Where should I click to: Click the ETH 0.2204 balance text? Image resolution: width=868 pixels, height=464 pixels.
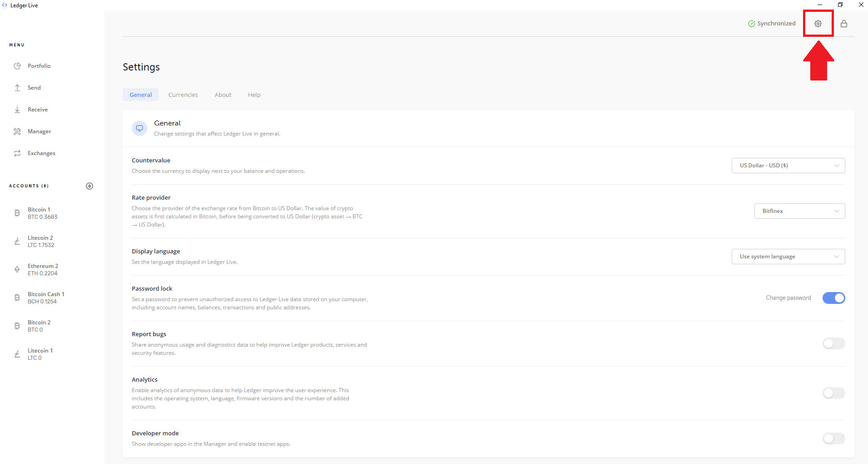[42, 273]
